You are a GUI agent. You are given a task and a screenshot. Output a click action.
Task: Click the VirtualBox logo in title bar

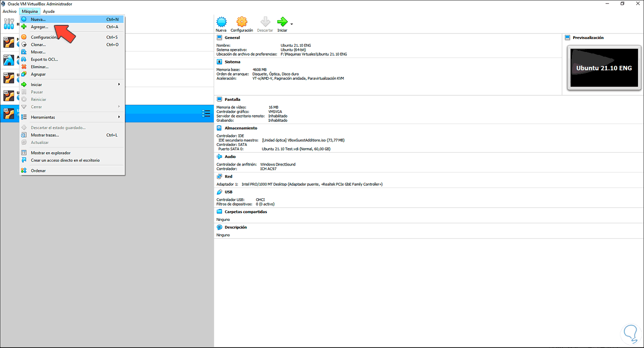pos(4,4)
